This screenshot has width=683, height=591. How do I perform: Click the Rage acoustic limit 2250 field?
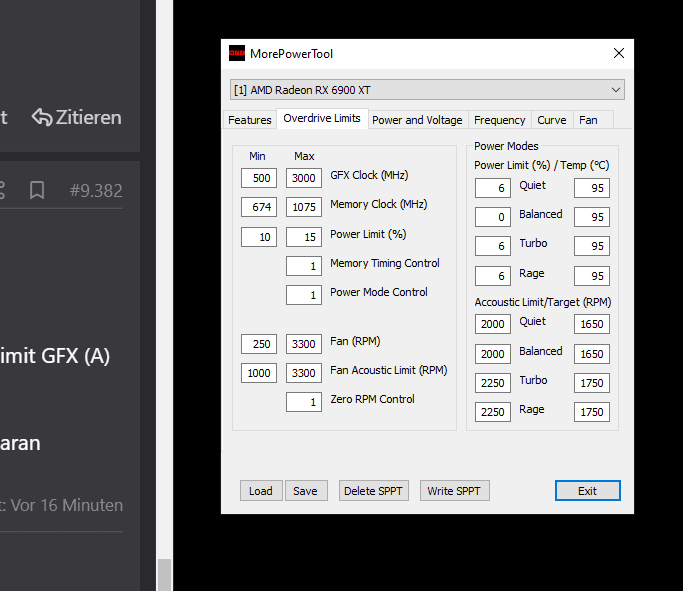493,412
